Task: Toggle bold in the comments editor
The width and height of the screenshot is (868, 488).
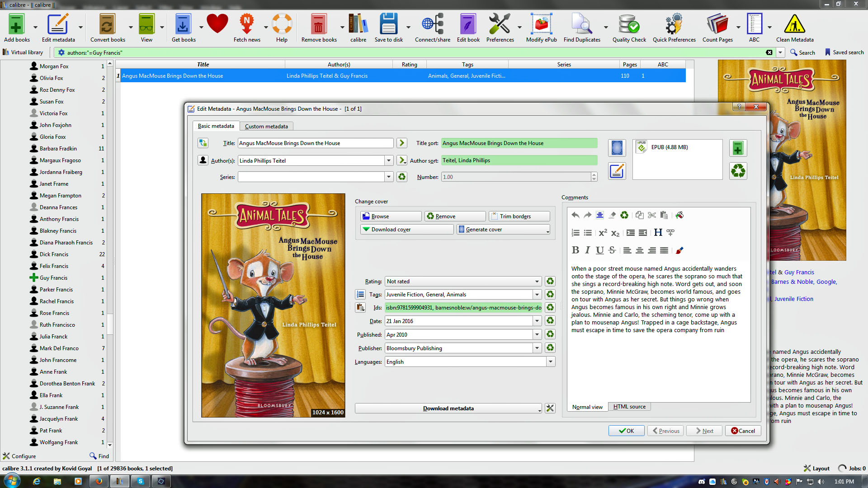Action: (x=575, y=250)
